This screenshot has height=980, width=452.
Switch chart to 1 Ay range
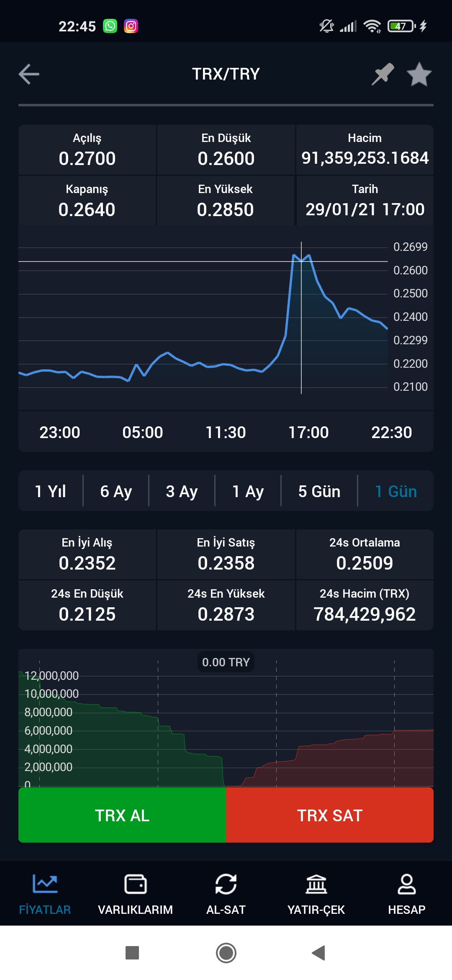click(248, 491)
